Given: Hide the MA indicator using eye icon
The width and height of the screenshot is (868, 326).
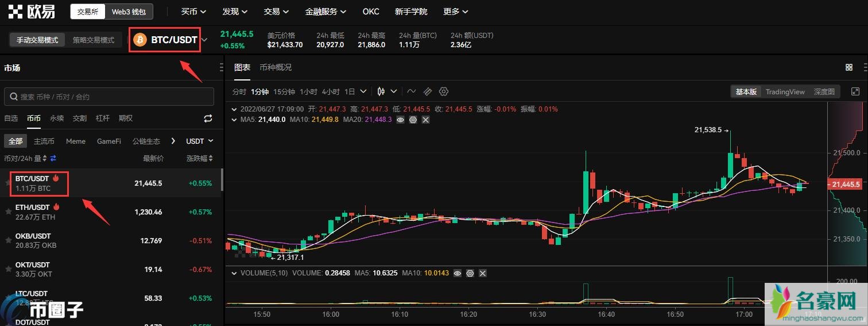Looking at the screenshot, I should (x=400, y=120).
